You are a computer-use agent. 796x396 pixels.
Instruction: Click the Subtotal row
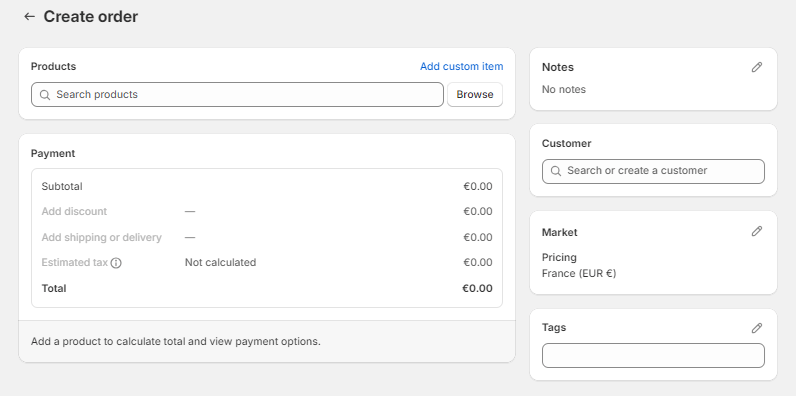point(267,186)
